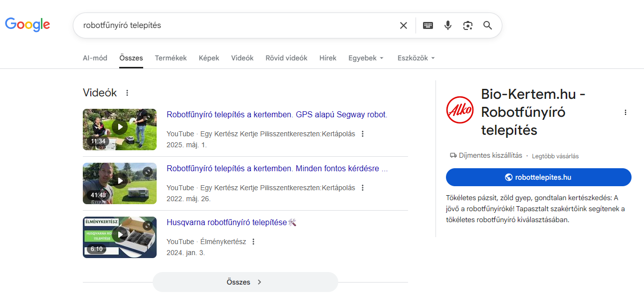Open link about GPS alapú Segway robot

pos(277,114)
